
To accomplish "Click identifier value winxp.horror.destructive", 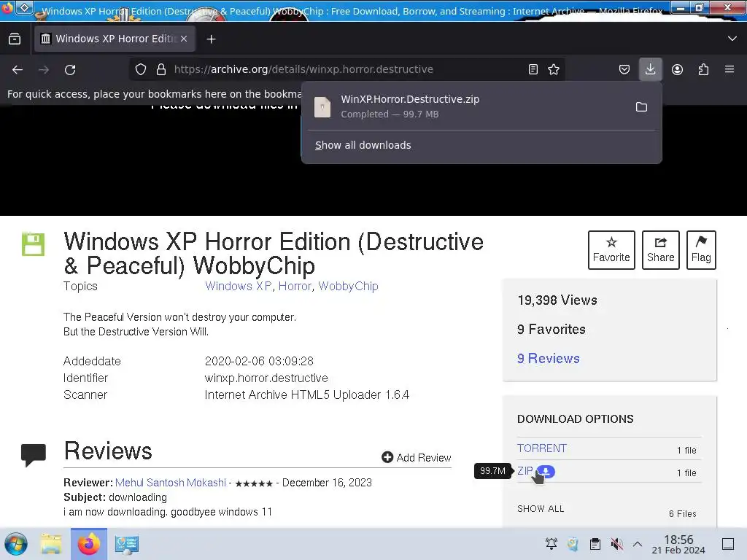I will (x=266, y=378).
